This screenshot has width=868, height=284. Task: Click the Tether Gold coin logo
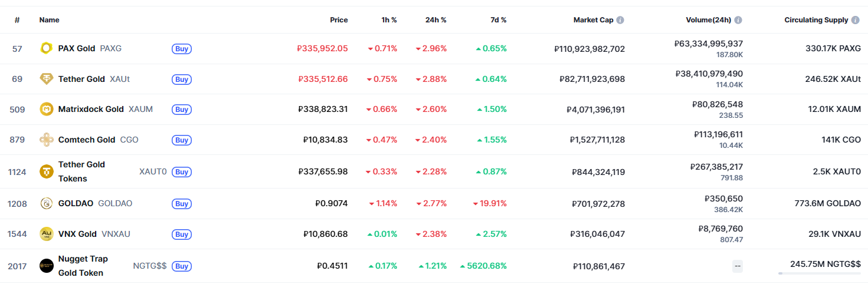pyautogui.click(x=46, y=79)
